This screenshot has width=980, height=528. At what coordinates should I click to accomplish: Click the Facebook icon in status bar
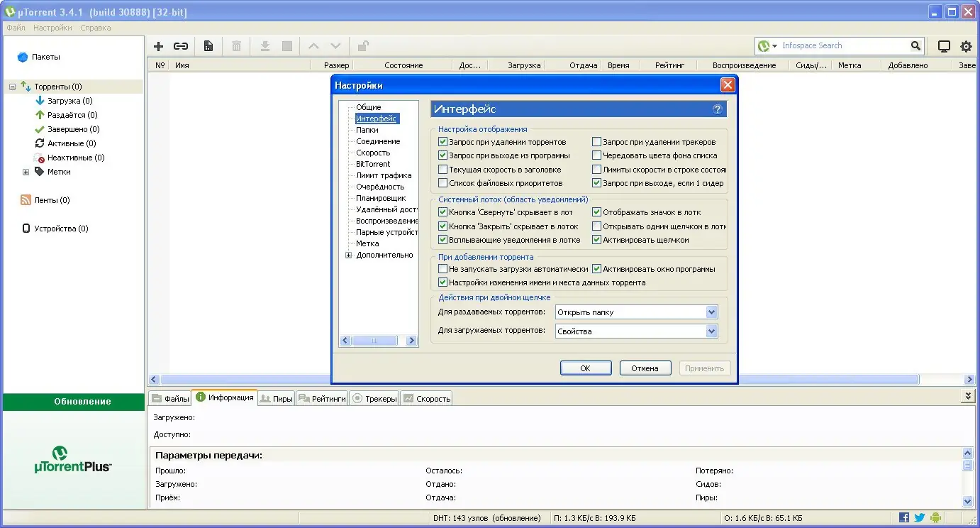point(904,518)
